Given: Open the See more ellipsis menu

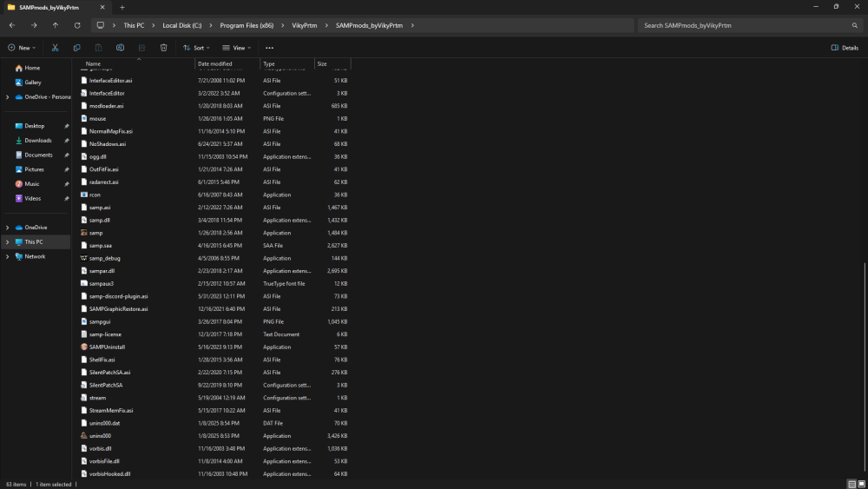Looking at the screenshot, I should (x=269, y=48).
